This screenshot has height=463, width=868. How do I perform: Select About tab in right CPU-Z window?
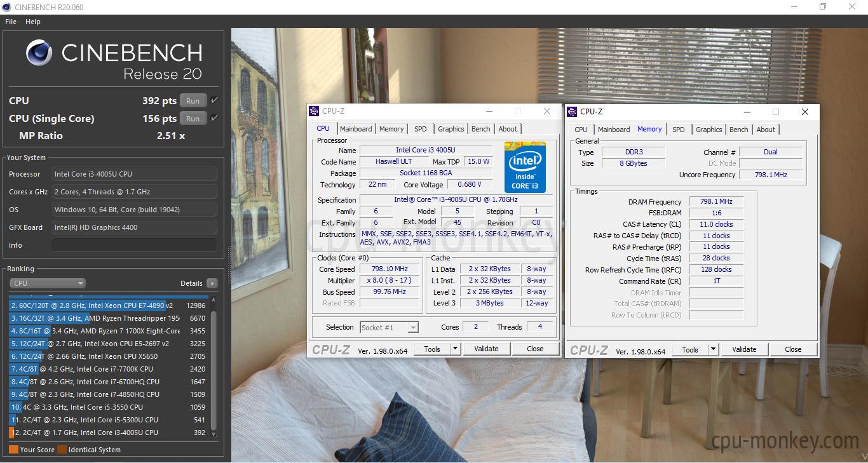coord(766,130)
